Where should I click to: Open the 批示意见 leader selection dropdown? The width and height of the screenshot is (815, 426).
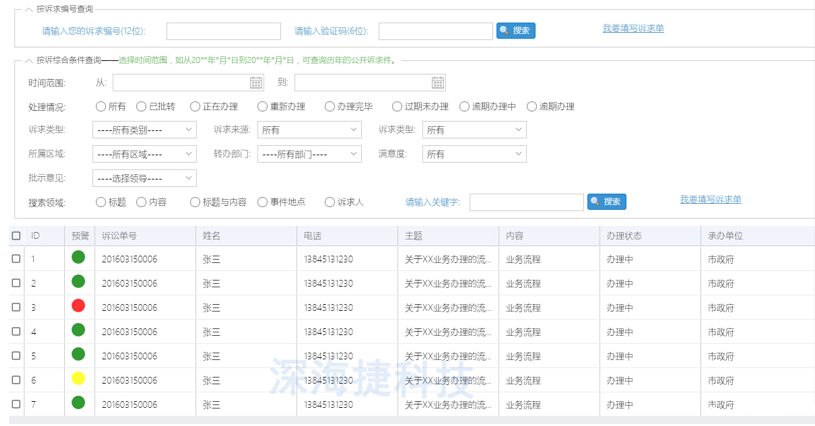144,178
